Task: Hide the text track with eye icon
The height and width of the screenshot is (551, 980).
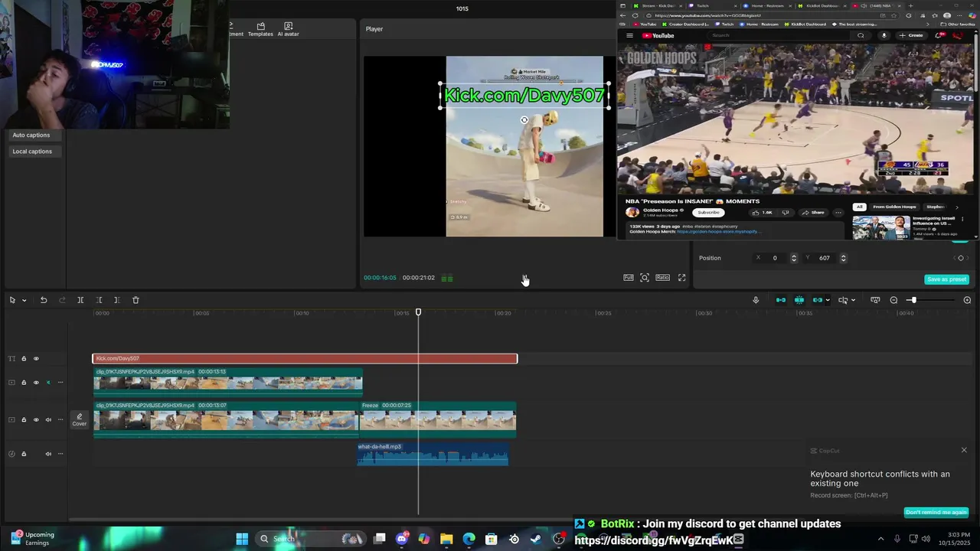Action: pyautogui.click(x=36, y=358)
